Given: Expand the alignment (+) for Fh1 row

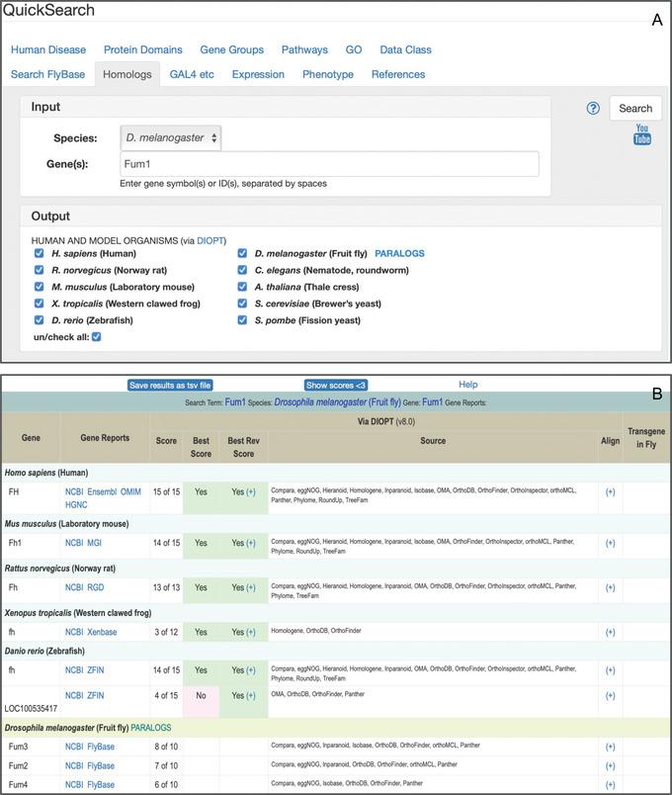Looking at the screenshot, I should point(610,543).
